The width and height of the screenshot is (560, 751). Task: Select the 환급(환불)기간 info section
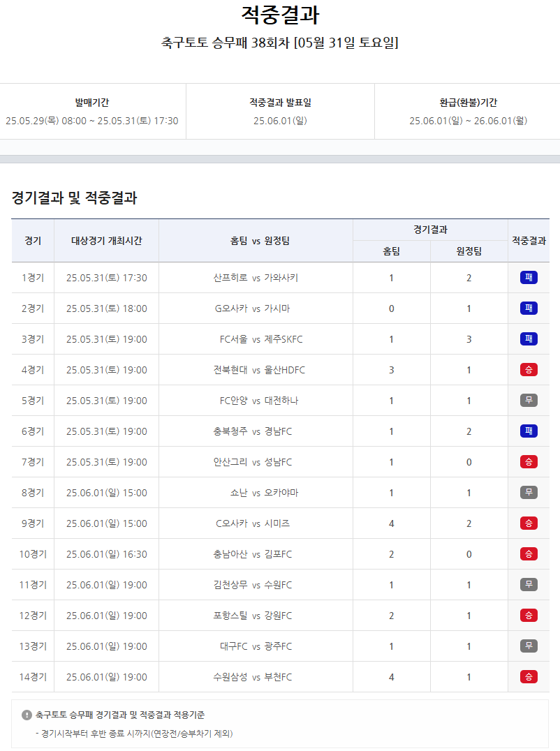click(x=468, y=112)
